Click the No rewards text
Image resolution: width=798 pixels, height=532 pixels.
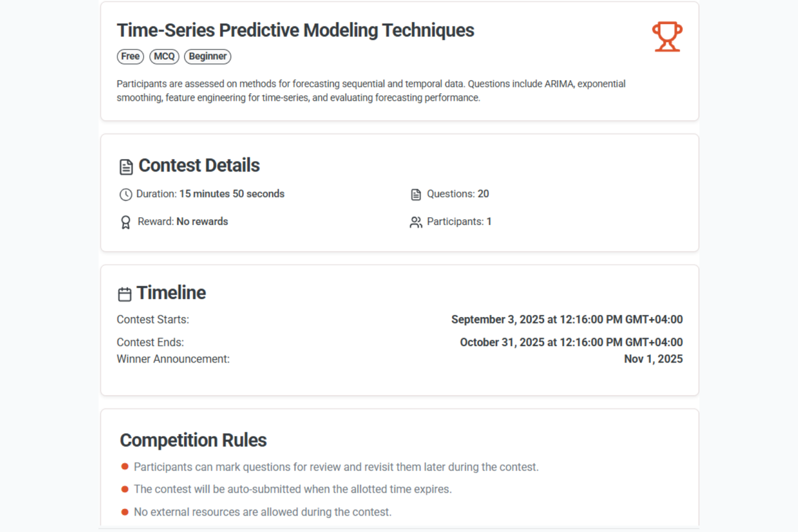[202, 222]
